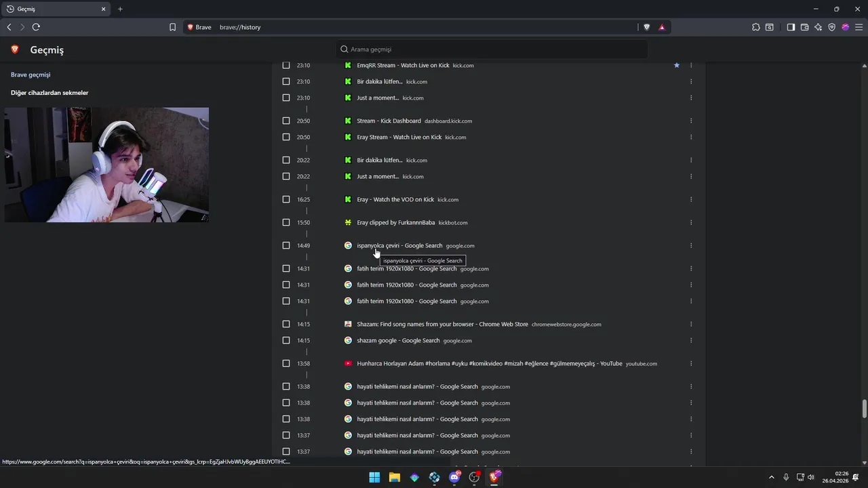Image resolution: width=868 pixels, height=488 pixels.
Task: Open more options for Shazam Web Store entry
Action: coord(691,324)
